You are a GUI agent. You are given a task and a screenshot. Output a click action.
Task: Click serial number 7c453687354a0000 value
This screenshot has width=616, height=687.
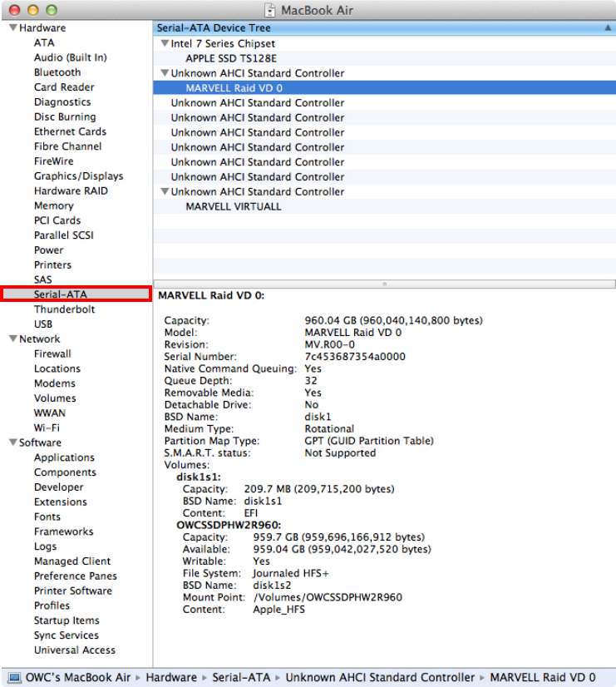(x=355, y=357)
